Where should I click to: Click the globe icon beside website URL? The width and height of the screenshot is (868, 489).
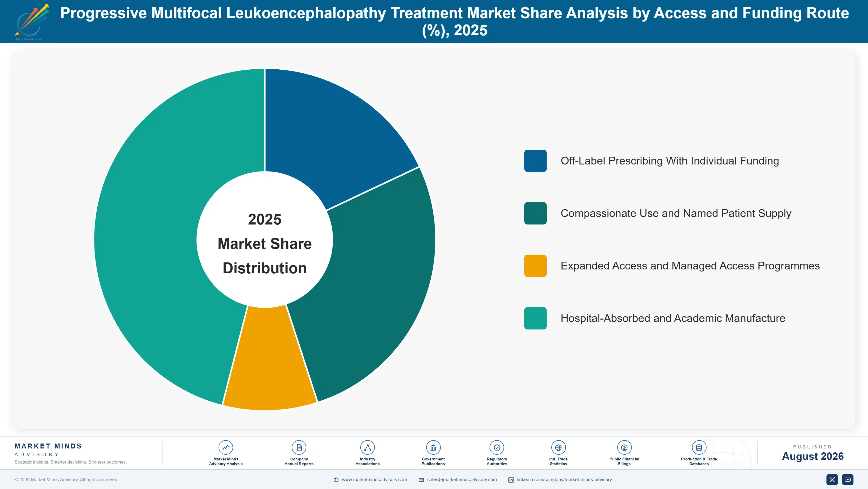(x=336, y=480)
